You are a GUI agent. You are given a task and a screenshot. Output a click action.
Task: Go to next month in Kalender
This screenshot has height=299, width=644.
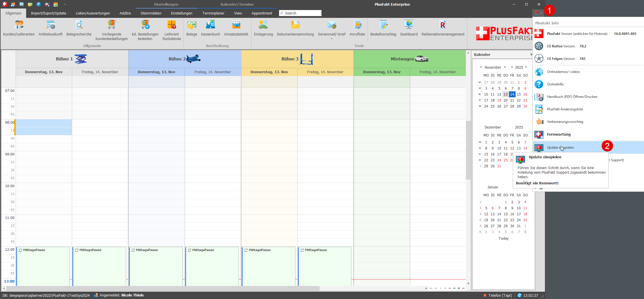[505, 67]
